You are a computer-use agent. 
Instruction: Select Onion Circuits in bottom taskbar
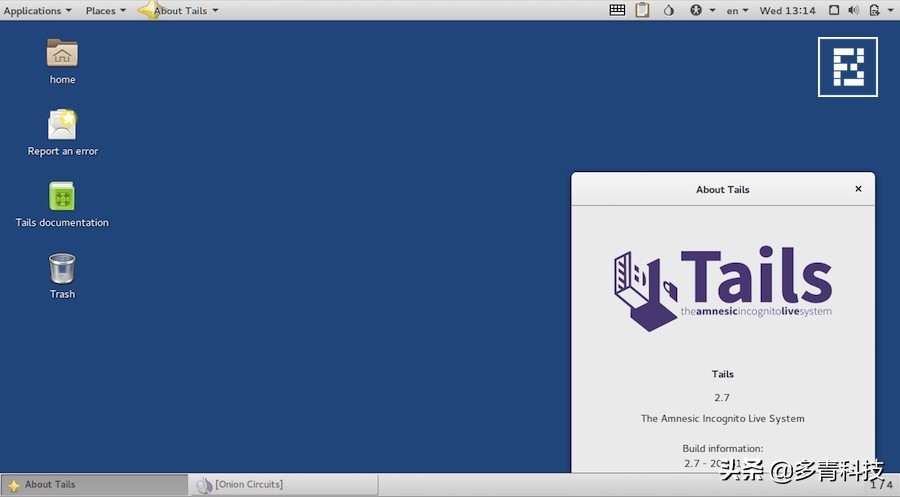(284, 484)
